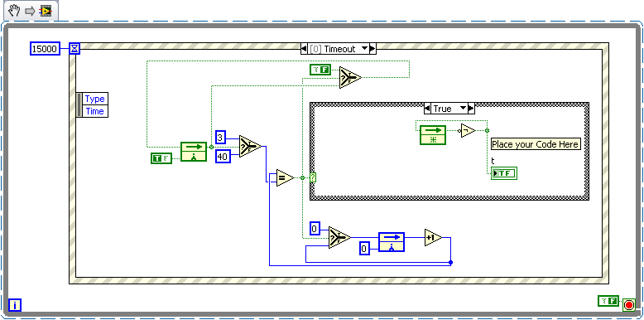Click the Equal comparison function
The height and width of the screenshot is (320, 644).
(285, 177)
